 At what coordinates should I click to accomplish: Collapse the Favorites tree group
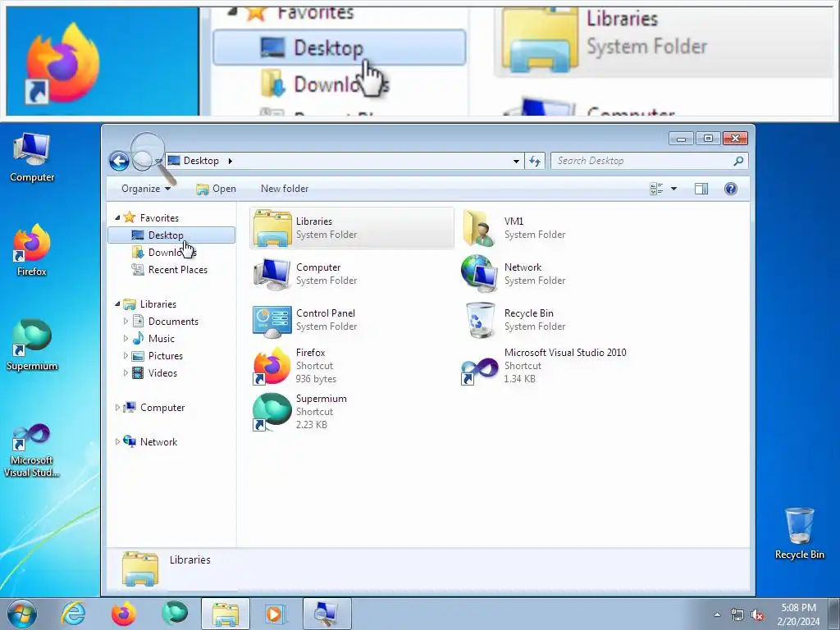coord(117,217)
